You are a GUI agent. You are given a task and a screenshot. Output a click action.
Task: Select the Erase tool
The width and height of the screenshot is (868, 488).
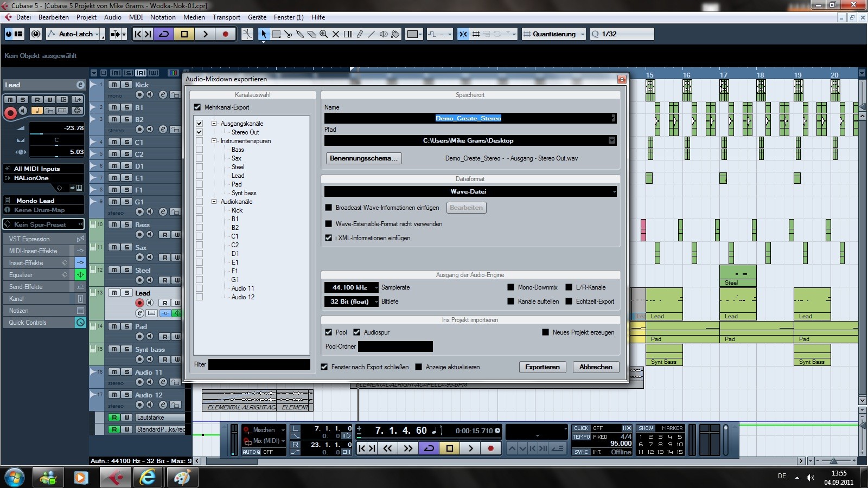pos(312,34)
